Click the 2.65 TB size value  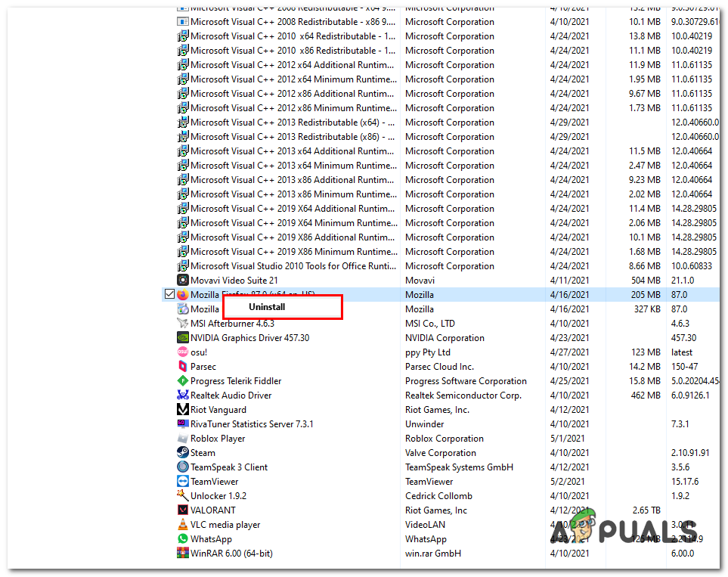[646, 510]
